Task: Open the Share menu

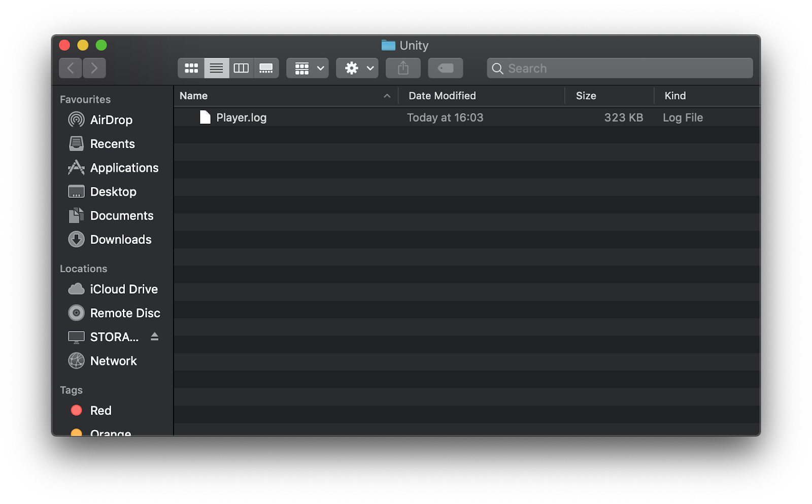Action: (x=402, y=67)
